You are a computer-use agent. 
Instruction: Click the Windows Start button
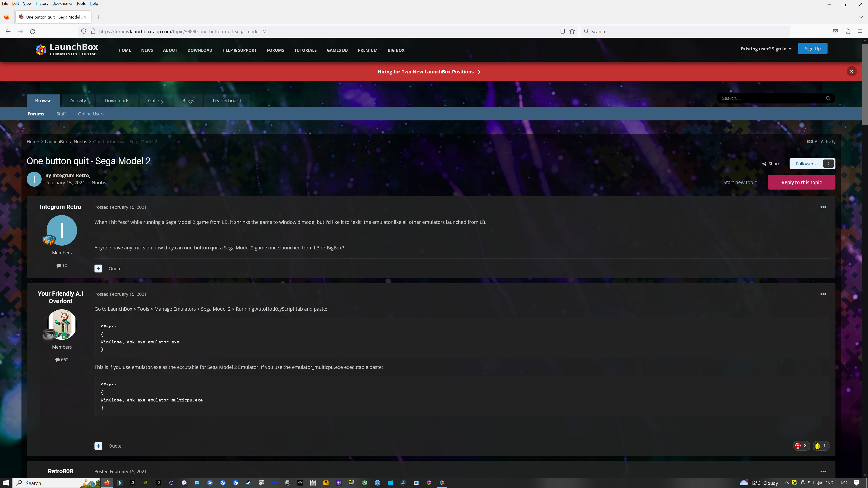coord(6,483)
